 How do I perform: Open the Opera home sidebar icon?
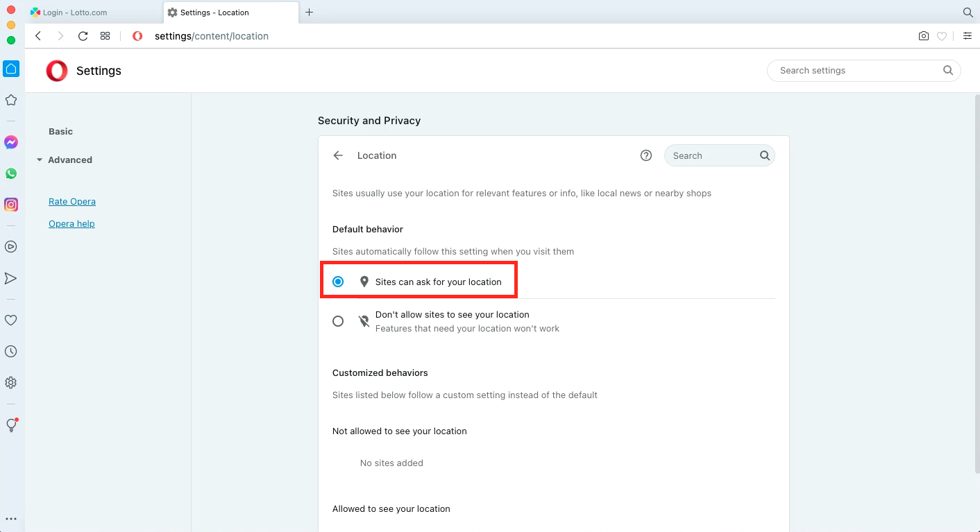pyautogui.click(x=11, y=69)
